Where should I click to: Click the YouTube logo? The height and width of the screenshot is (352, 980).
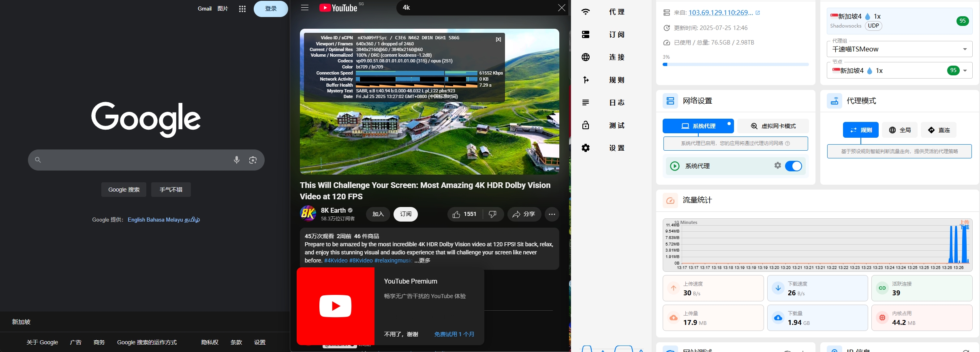click(x=339, y=8)
